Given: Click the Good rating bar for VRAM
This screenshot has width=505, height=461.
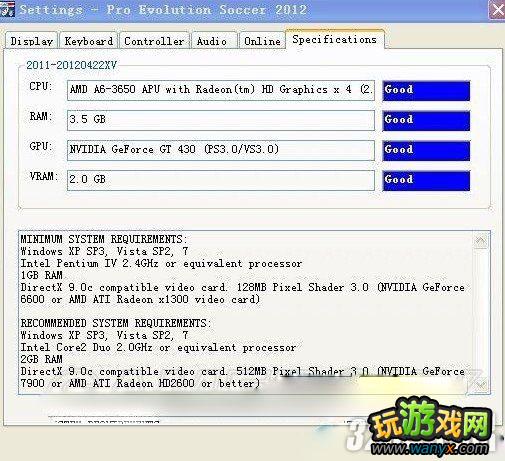Looking at the screenshot, I should point(426,180).
